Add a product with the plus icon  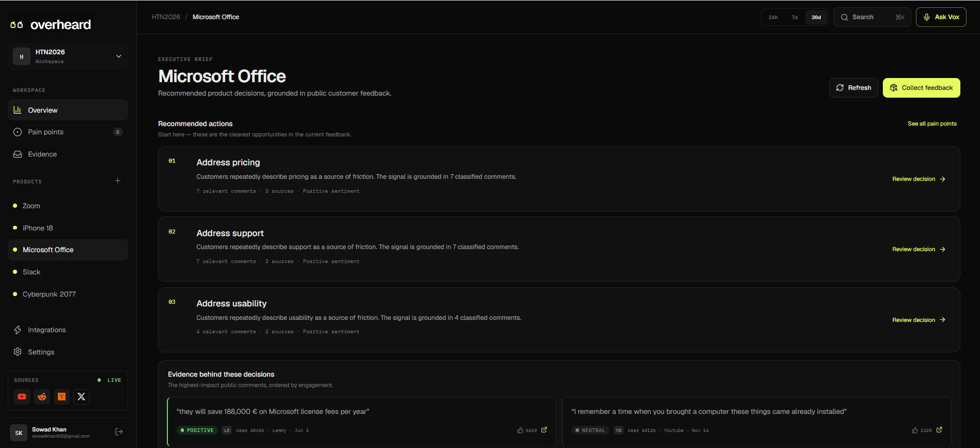pos(118,181)
